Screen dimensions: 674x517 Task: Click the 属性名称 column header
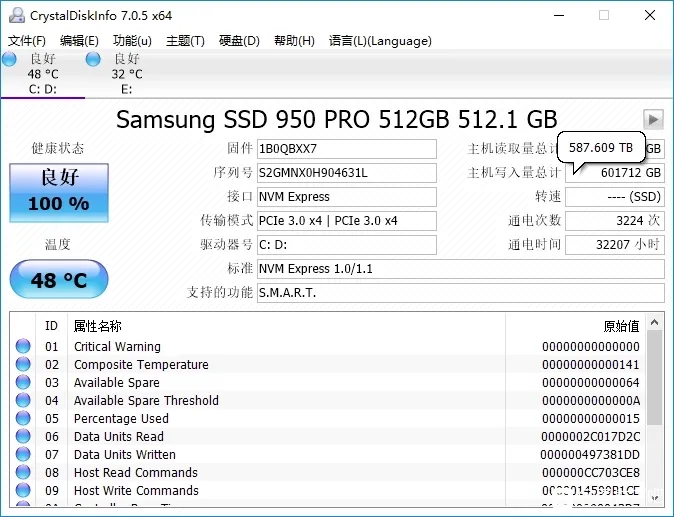point(286,326)
